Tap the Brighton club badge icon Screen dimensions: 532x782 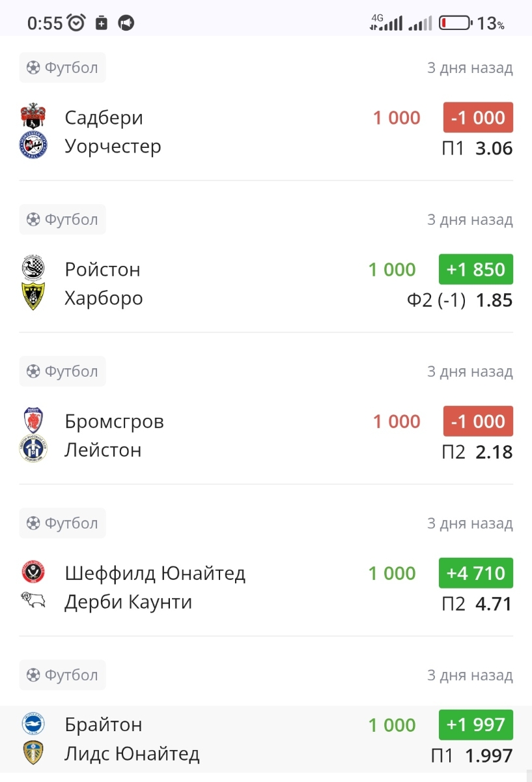tap(33, 725)
